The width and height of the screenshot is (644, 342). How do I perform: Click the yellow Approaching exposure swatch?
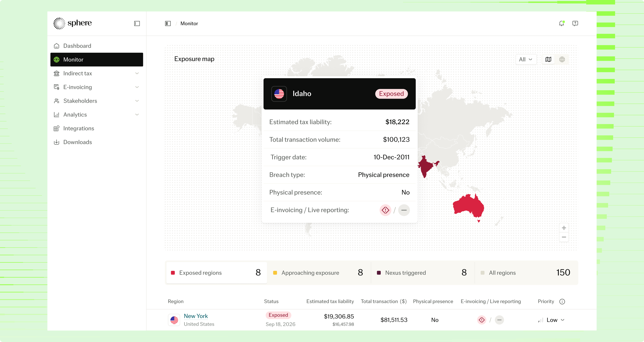275,273
